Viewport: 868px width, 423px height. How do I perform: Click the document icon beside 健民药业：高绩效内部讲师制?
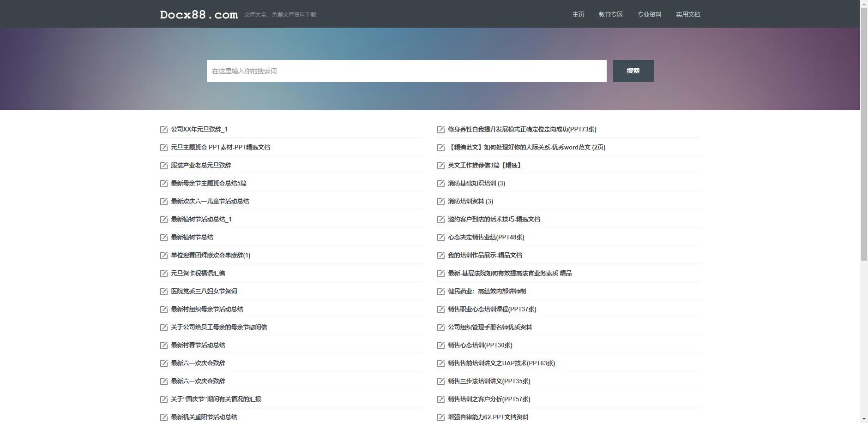click(440, 291)
